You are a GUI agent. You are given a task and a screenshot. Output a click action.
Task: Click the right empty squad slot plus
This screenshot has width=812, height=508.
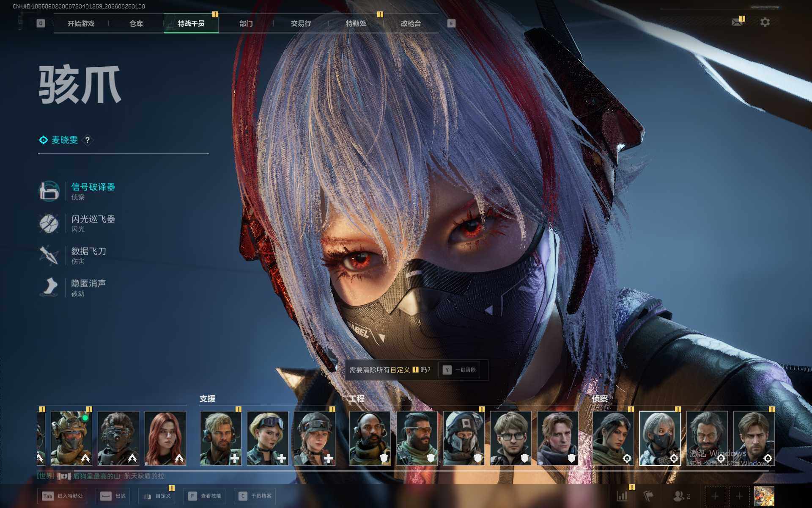[739, 496]
